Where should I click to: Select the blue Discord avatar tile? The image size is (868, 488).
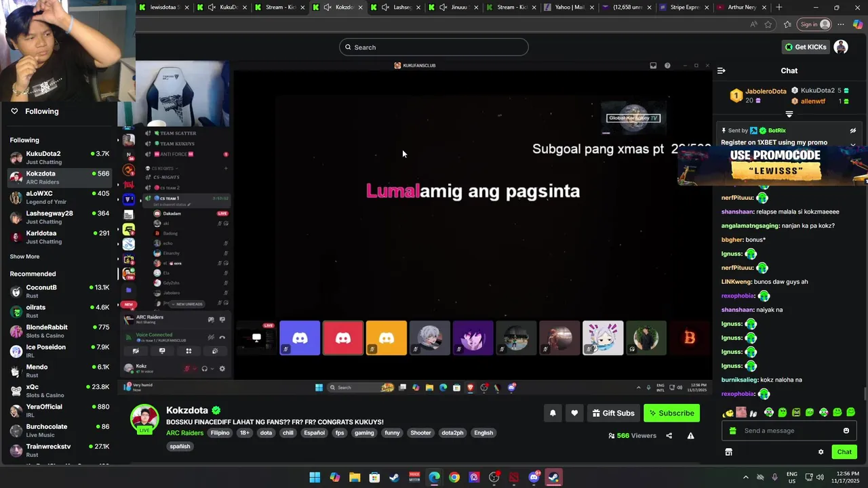(300, 338)
